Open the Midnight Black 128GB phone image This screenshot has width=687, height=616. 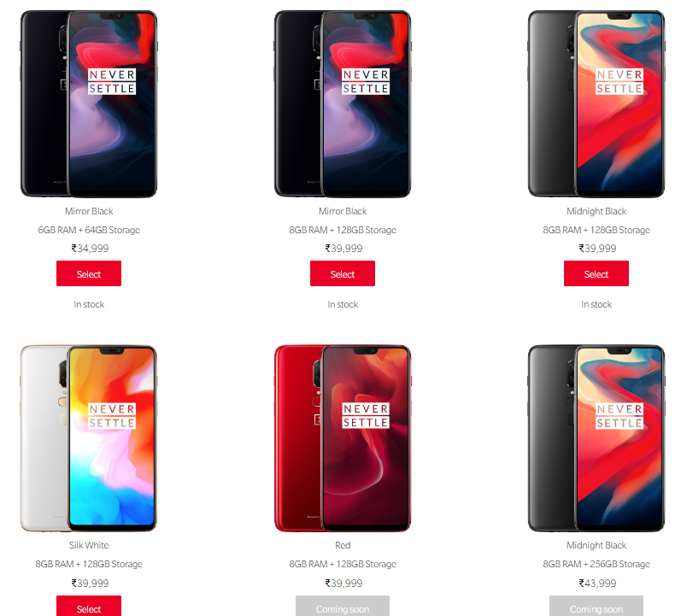tap(596, 104)
